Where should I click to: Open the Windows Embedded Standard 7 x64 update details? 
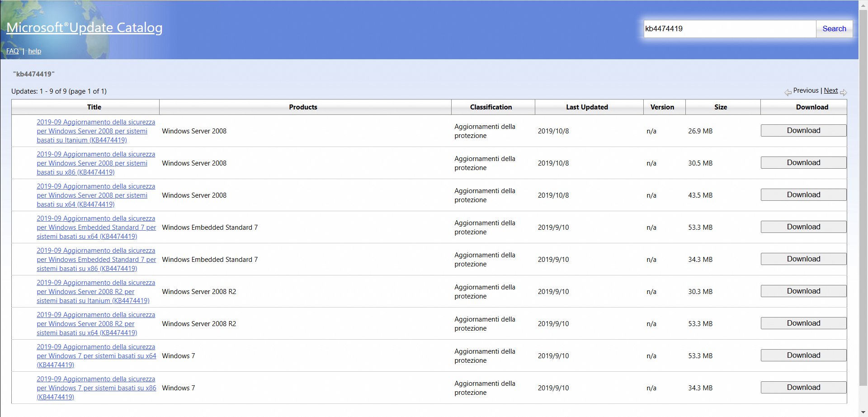pyautogui.click(x=96, y=227)
